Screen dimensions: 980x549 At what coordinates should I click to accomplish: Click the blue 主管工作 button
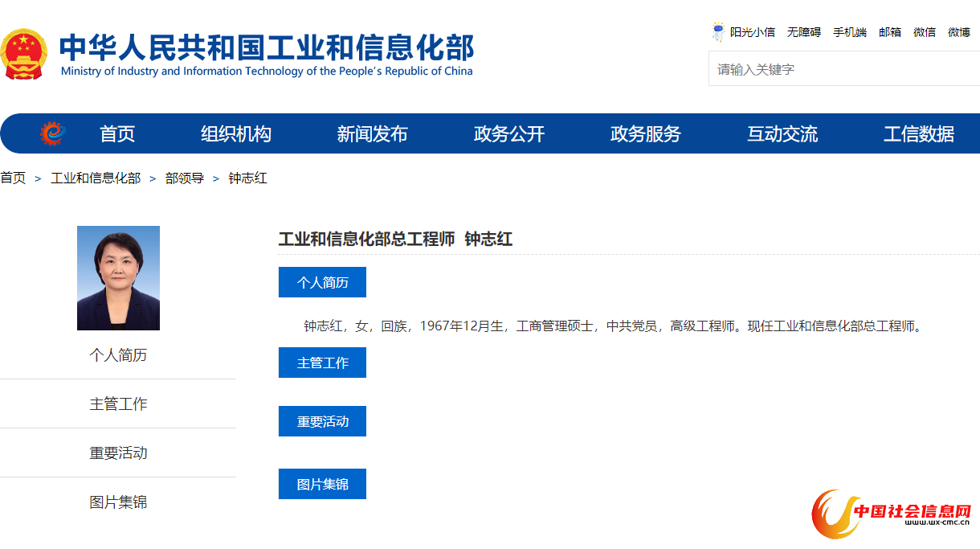point(322,363)
